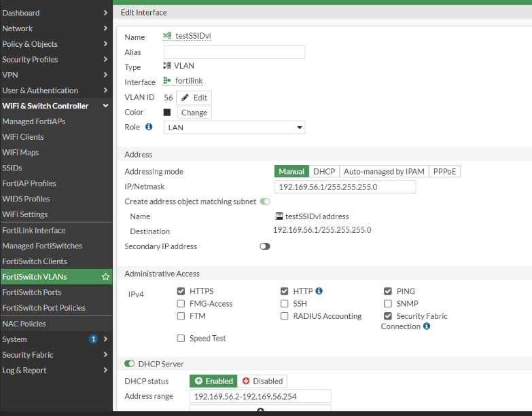The width and height of the screenshot is (532, 416).
Task: Uncheck the PING access checkbox
Action: (x=388, y=291)
